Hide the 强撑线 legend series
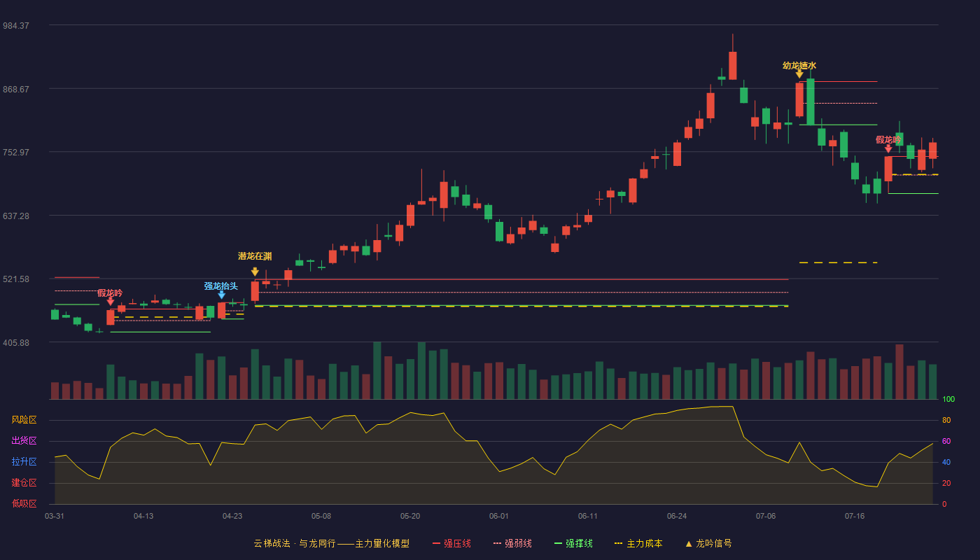This screenshot has height=560, width=980. [573, 543]
